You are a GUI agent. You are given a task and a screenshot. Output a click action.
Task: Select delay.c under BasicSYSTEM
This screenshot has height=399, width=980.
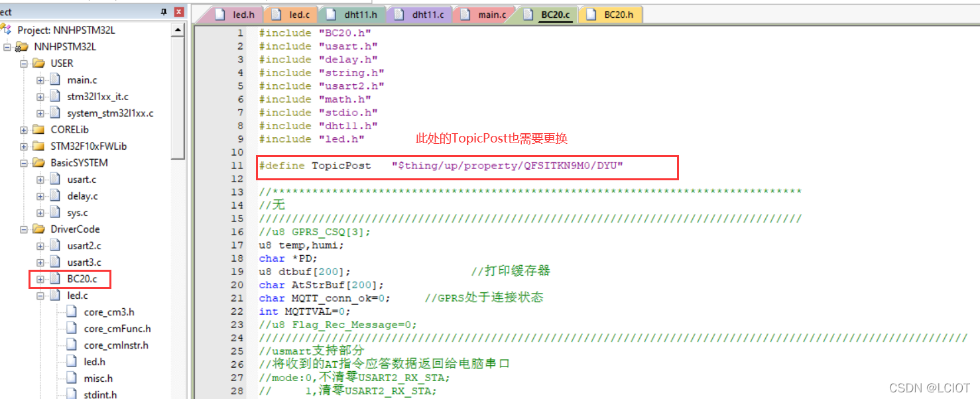pos(82,196)
